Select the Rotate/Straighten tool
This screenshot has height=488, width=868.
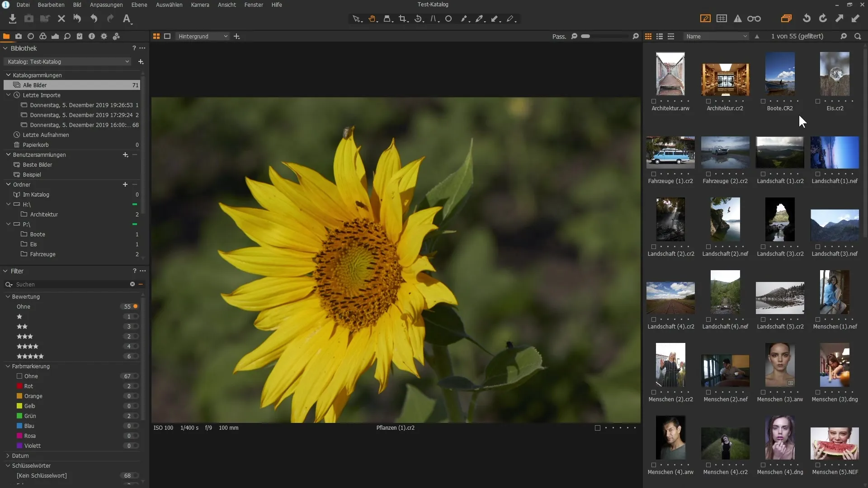pos(419,19)
